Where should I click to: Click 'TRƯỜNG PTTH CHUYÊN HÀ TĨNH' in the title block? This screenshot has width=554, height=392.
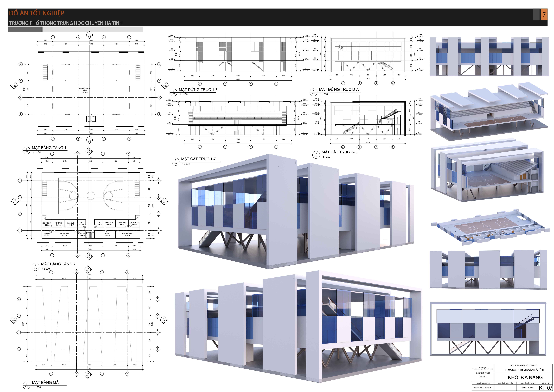pyautogui.click(x=524, y=370)
